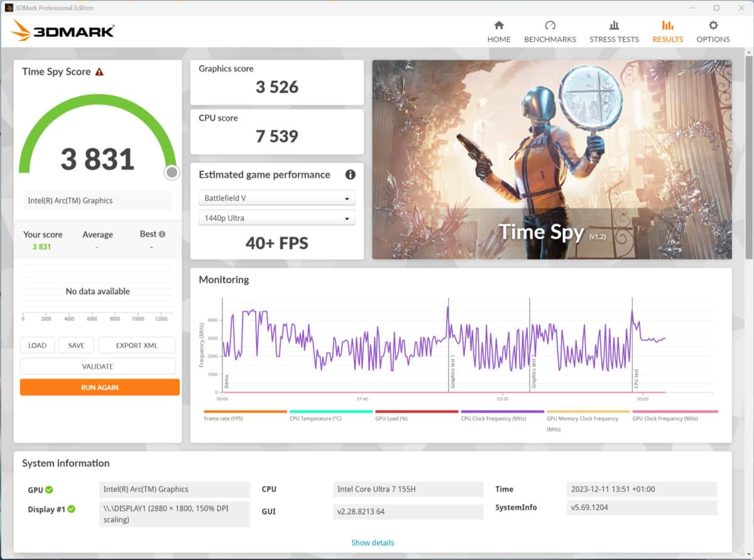
Task: Click the CPU score value 7 539
Action: (x=277, y=136)
